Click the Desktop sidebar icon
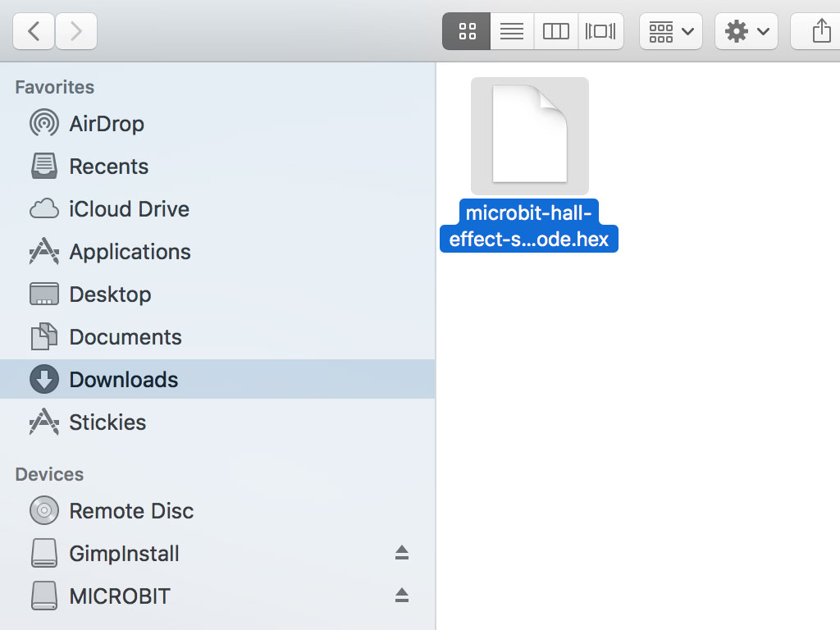 [44, 294]
